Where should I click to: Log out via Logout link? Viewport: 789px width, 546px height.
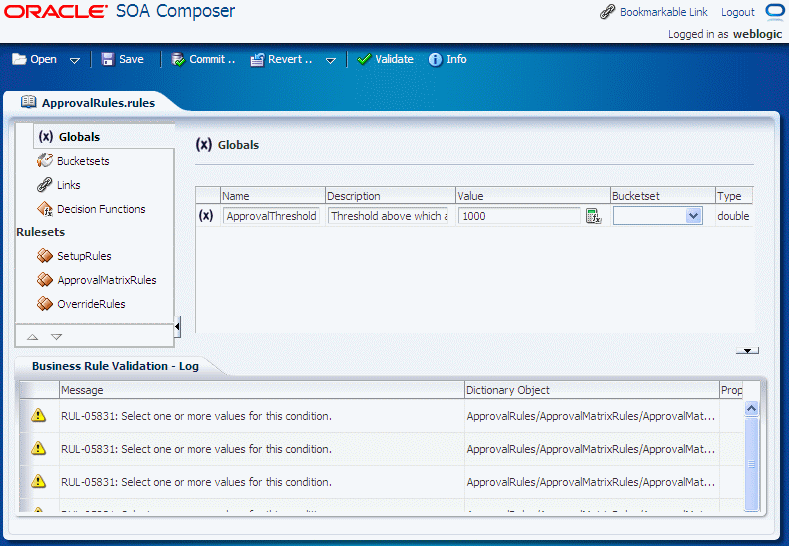point(738,12)
